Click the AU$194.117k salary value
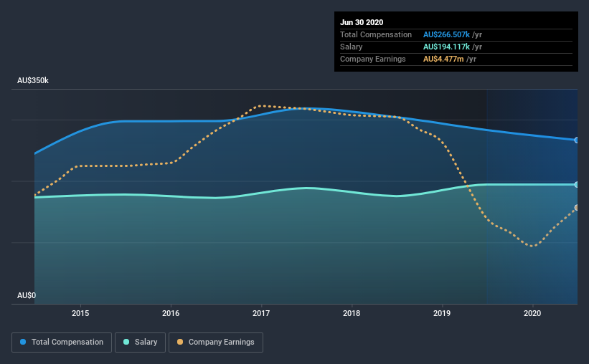The height and width of the screenshot is (364, 589). [447, 47]
